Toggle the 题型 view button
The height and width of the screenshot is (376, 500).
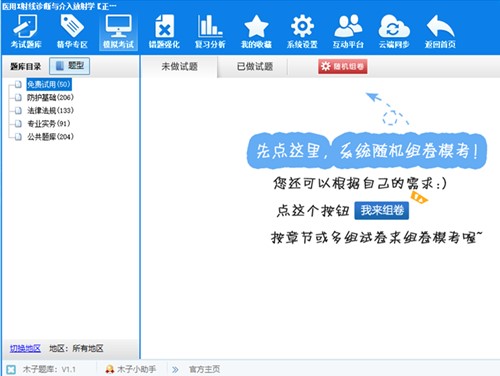70,66
